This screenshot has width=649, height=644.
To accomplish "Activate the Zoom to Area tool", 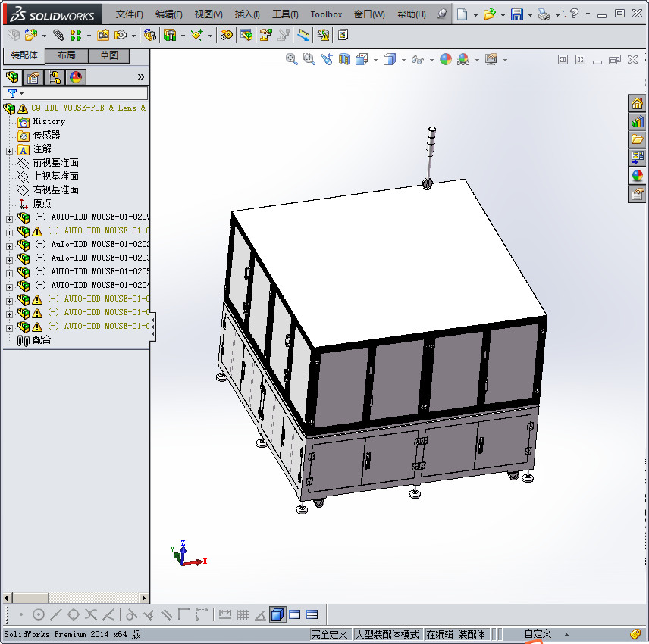I will pyautogui.click(x=309, y=59).
